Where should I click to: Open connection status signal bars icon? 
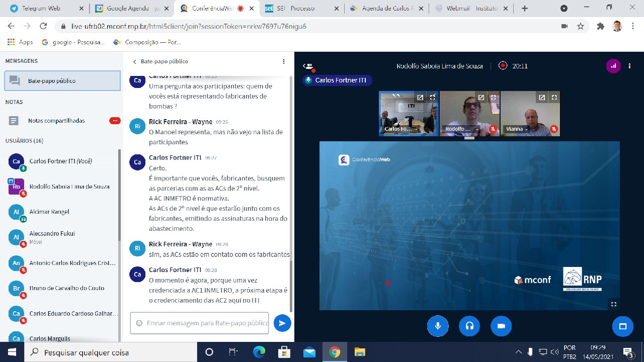[613, 66]
